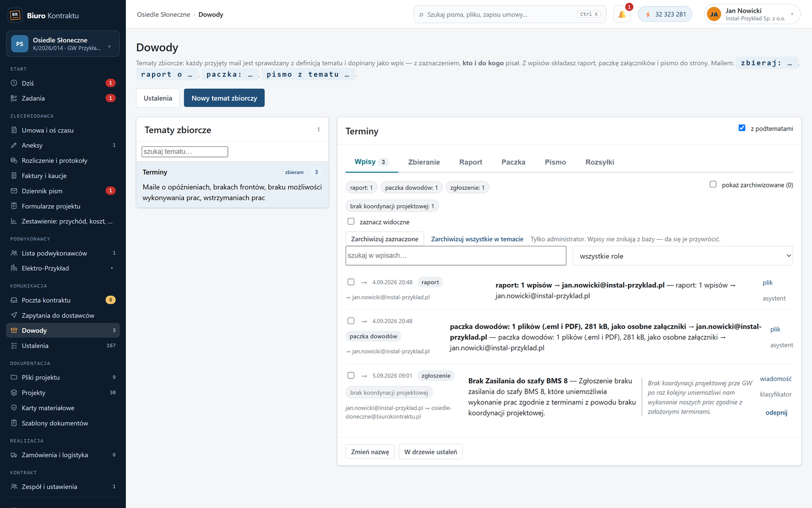Click the 'W drzewie ustaleń' button
This screenshot has width=812, height=508.
[430, 452]
